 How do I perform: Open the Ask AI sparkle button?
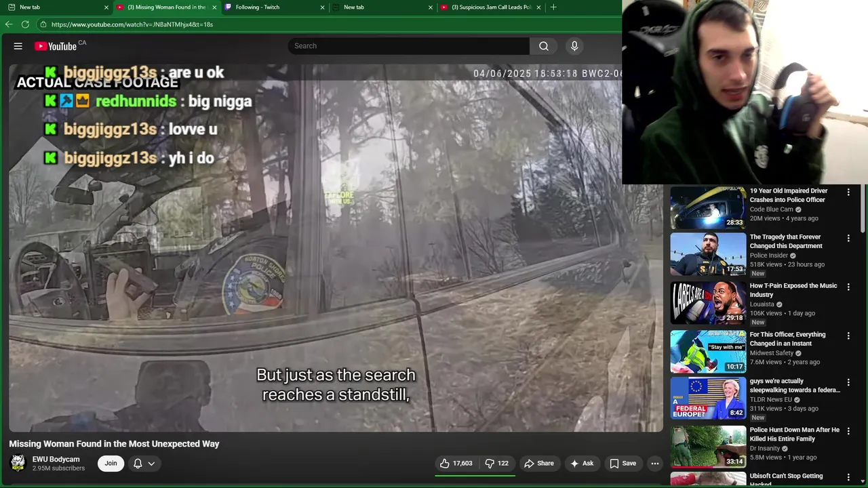(x=582, y=464)
